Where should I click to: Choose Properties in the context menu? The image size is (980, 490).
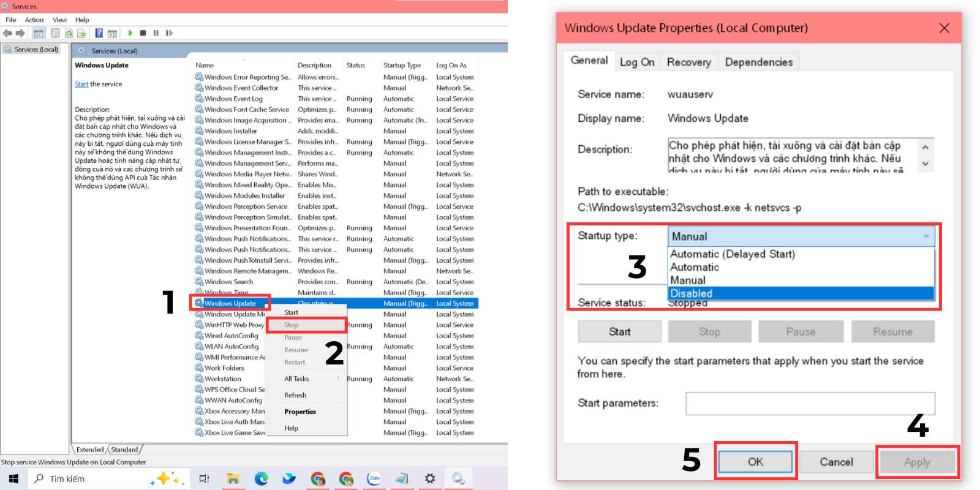point(306,412)
